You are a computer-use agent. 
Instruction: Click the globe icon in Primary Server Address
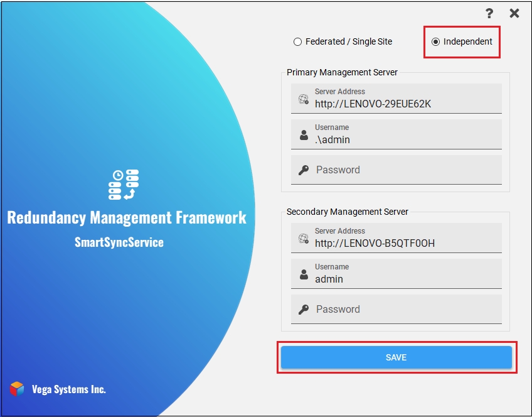click(x=304, y=99)
